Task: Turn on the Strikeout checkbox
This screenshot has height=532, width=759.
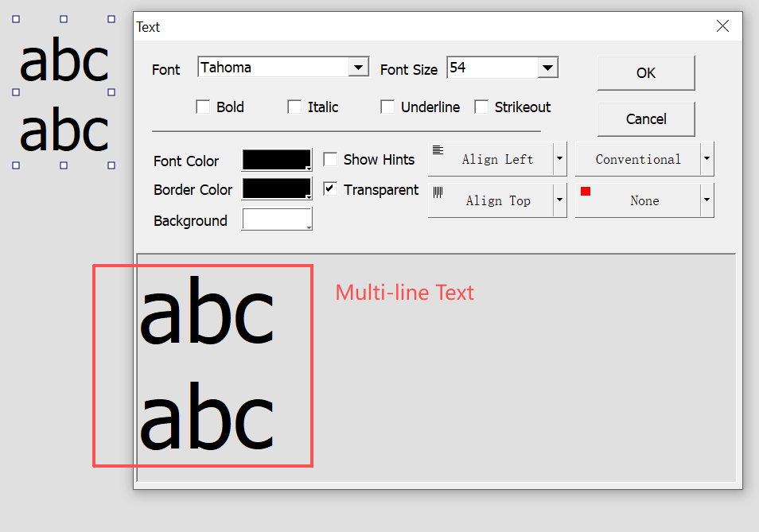Action: point(482,107)
